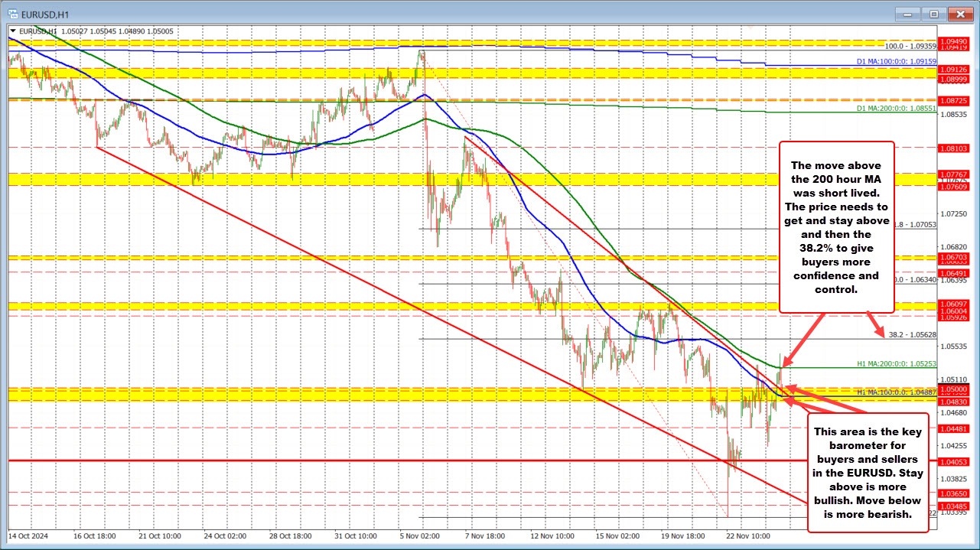Click the 1.04830 red price tag

point(953,401)
